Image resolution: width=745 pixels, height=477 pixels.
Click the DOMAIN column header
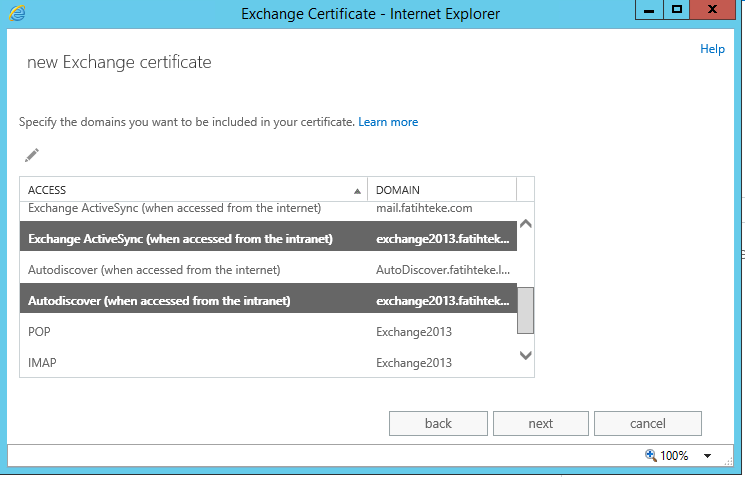pos(440,190)
